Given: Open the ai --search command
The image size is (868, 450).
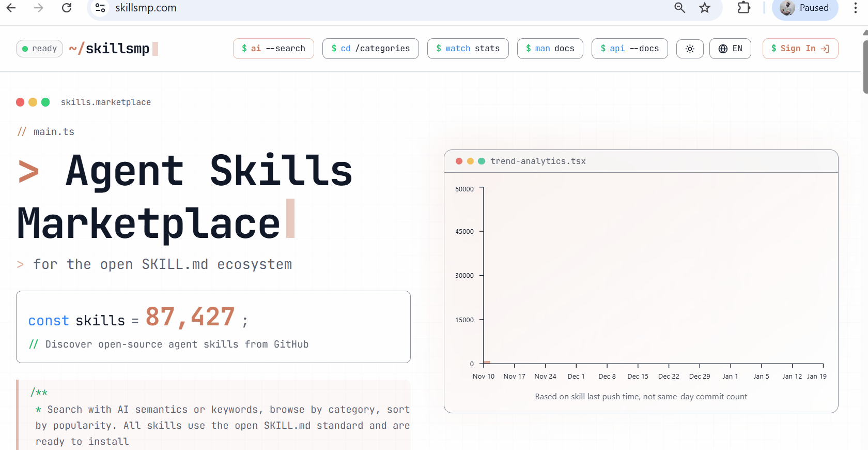Looking at the screenshot, I should (273, 49).
